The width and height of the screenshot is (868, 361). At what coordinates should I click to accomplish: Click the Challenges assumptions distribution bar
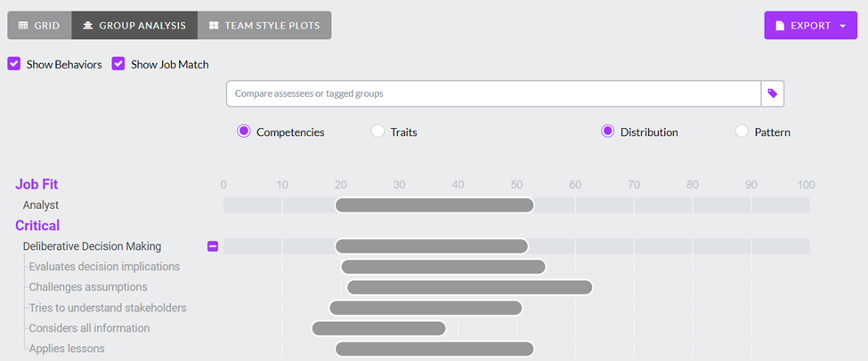470,287
